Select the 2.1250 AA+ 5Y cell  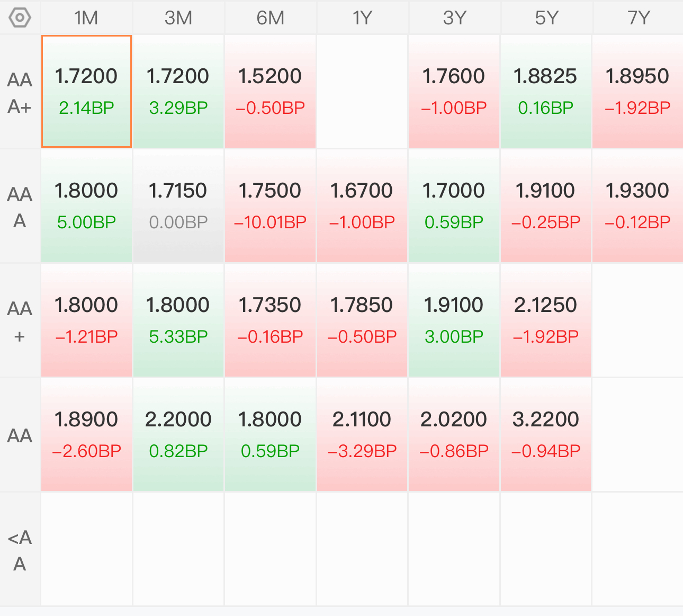click(546, 320)
